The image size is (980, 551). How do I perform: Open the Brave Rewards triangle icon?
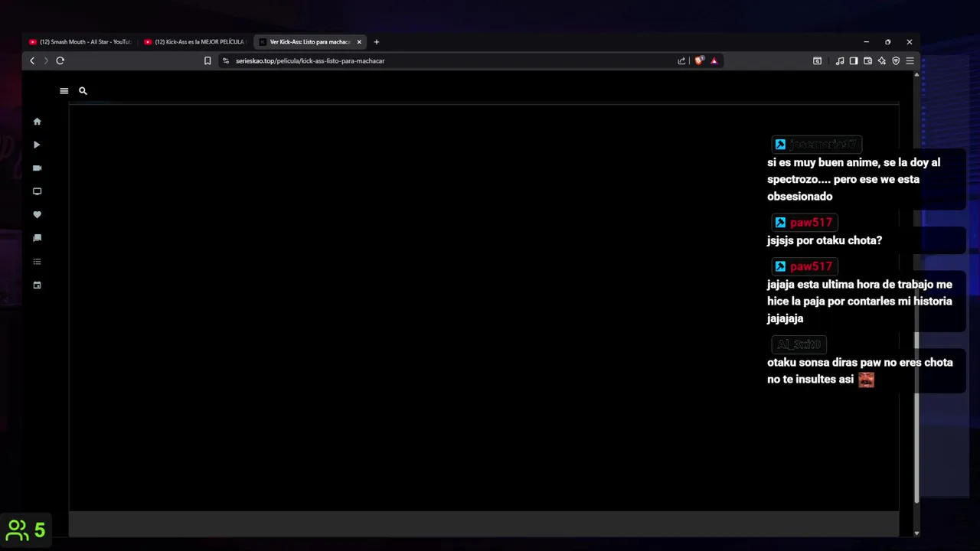coord(714,60)
